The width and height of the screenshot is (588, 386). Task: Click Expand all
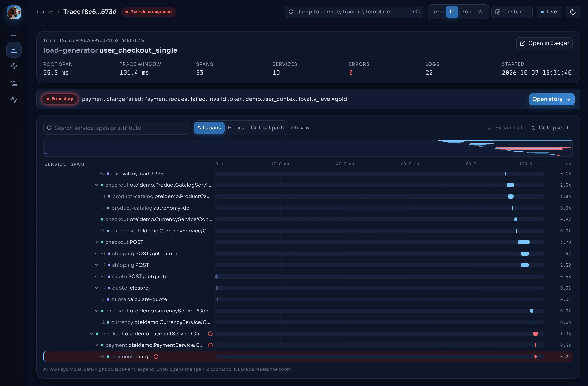click(505, 128)
